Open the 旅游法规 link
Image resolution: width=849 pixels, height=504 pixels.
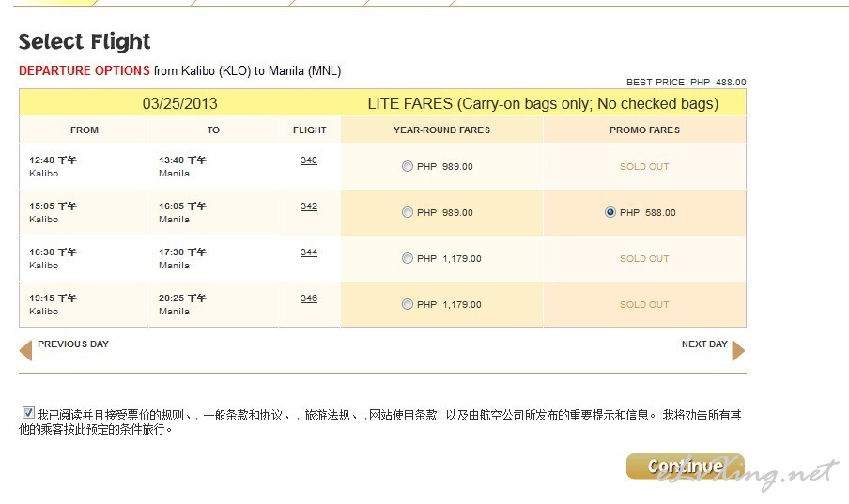332,415
